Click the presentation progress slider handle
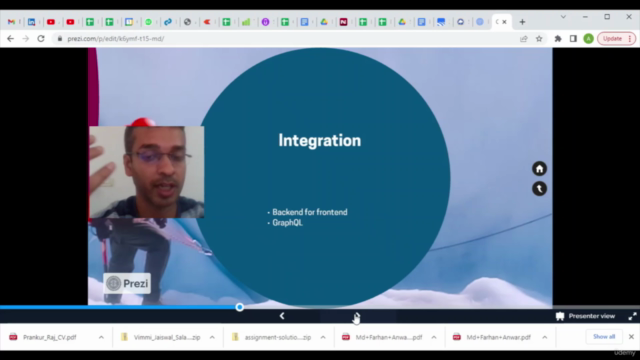Screen dimensions: 640x360 [x=240, y=307]
